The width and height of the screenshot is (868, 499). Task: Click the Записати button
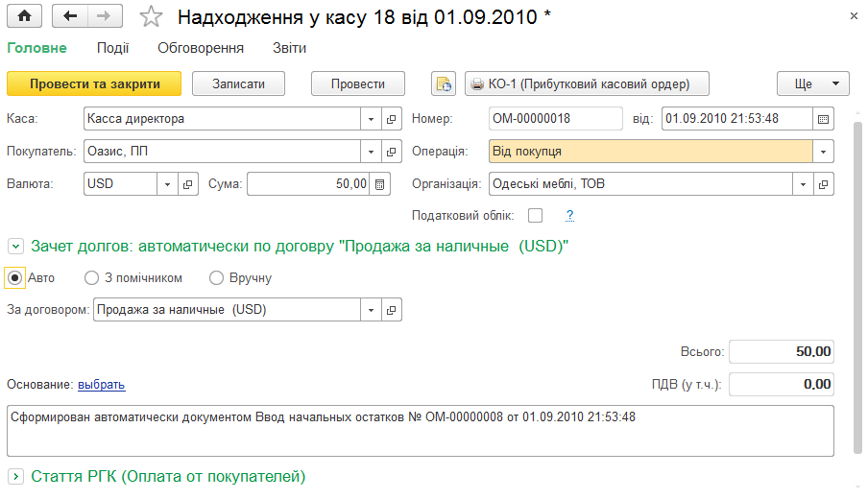coord(238,84)
